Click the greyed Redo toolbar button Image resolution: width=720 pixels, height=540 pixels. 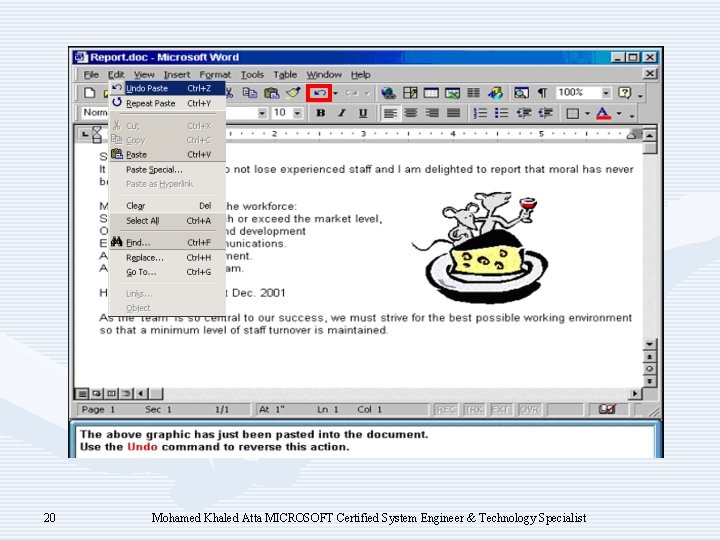coord(352,93)
